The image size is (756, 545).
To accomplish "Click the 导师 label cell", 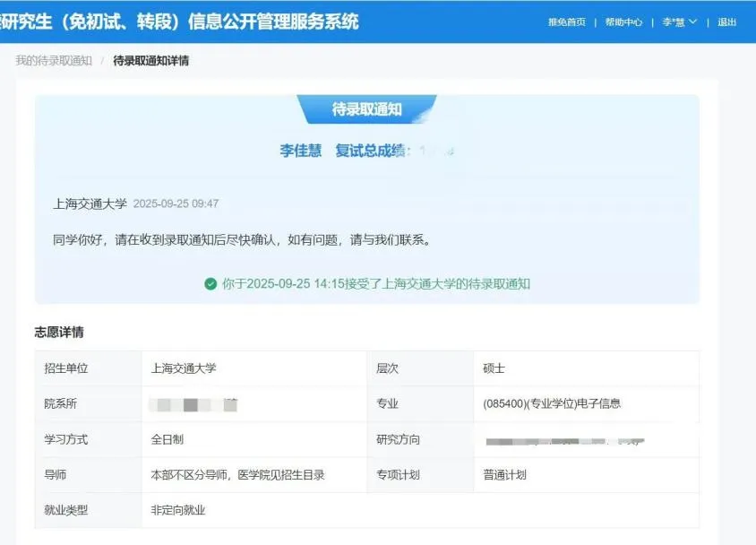I will click(x=89, y=475).
